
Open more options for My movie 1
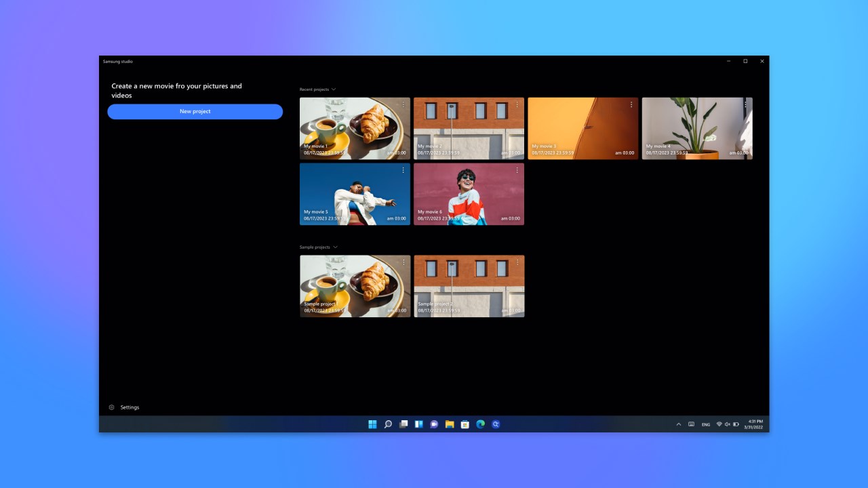[403, 104]
